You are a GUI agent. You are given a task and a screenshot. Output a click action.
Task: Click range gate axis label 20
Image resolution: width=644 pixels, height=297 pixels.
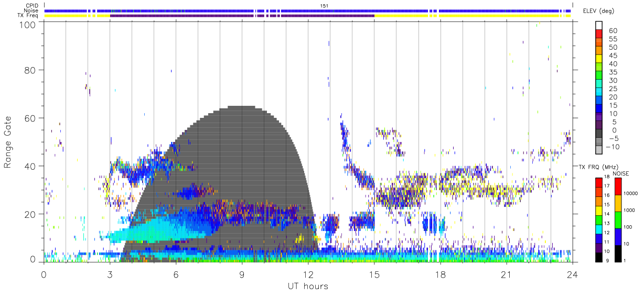29,214
